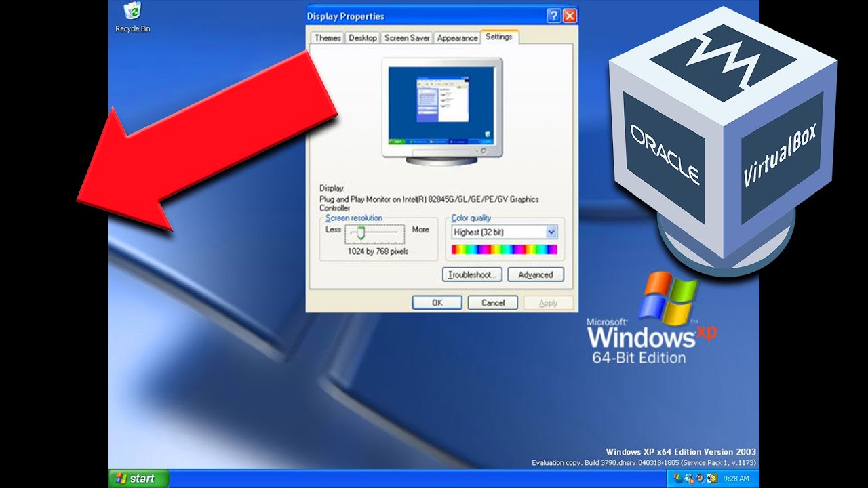This screenshot has width=868, height=488.
Task: Click the "Less" label near the slider
Action: [334, 230]
